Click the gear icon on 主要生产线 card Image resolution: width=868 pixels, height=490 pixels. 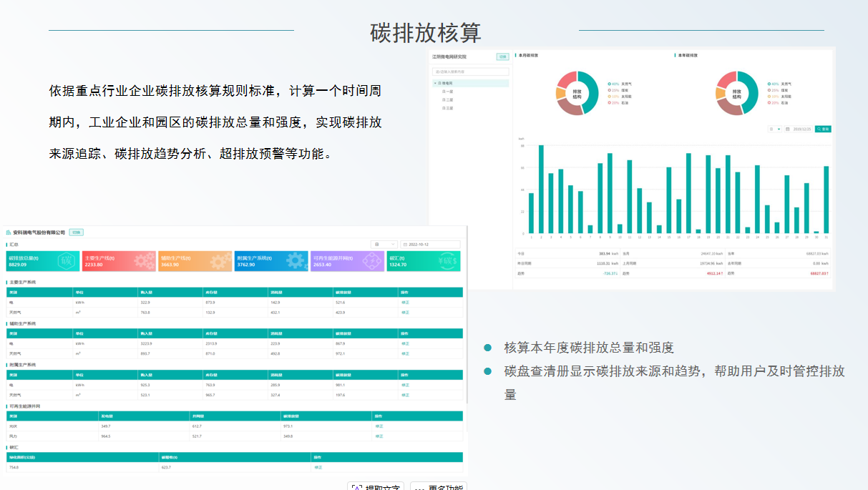[144, 261]
